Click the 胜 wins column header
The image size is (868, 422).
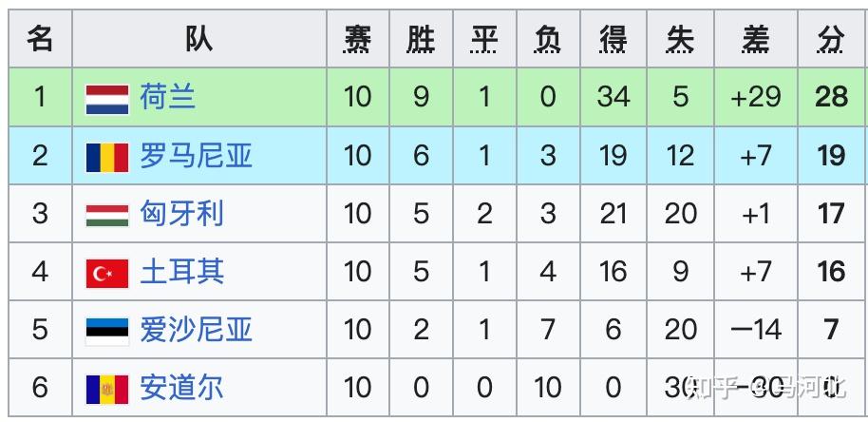[x=421, y=39]
